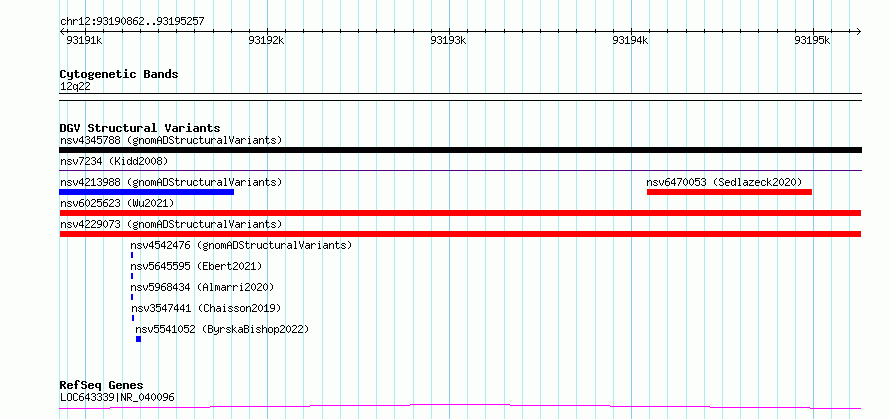This screenshot has height=419, width=890.
Task: Click the 93192k ruler tick label
Action: 266,40
